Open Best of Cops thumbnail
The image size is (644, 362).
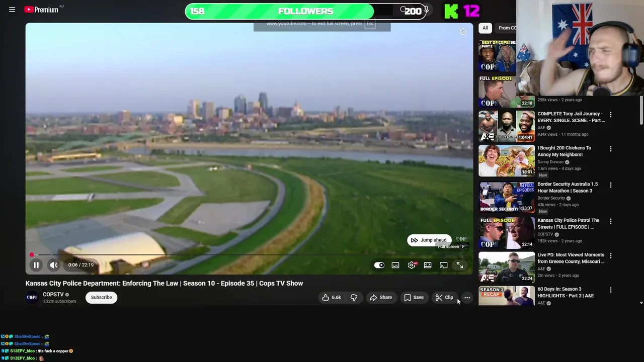(498, 55)
